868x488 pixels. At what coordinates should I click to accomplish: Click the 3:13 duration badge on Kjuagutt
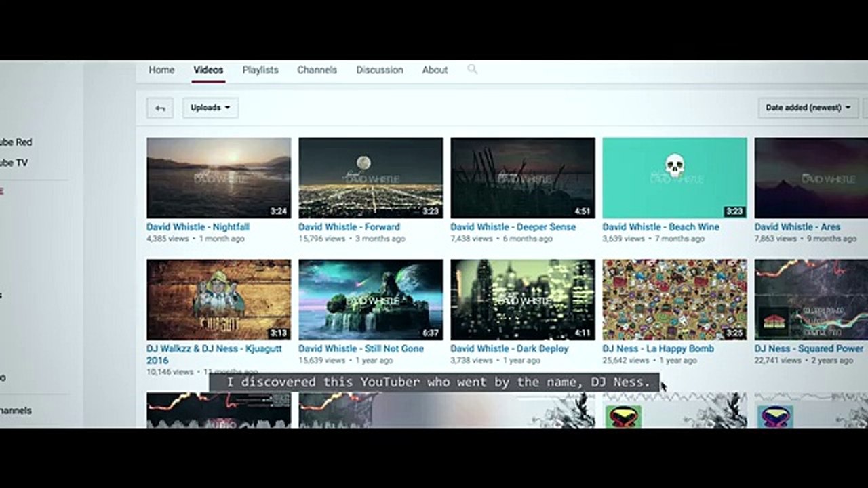tap(279, 333)
